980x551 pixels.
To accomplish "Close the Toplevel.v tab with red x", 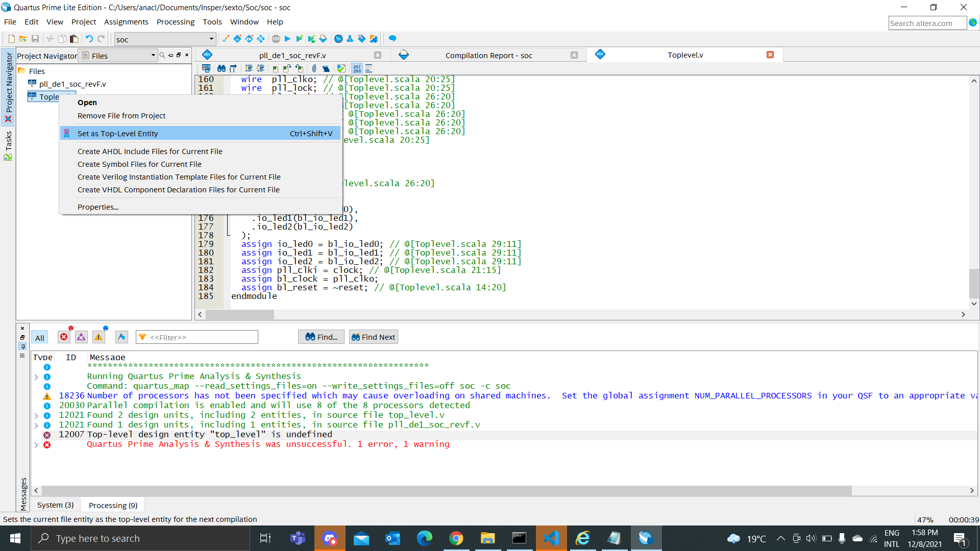I will coord(770,55).
